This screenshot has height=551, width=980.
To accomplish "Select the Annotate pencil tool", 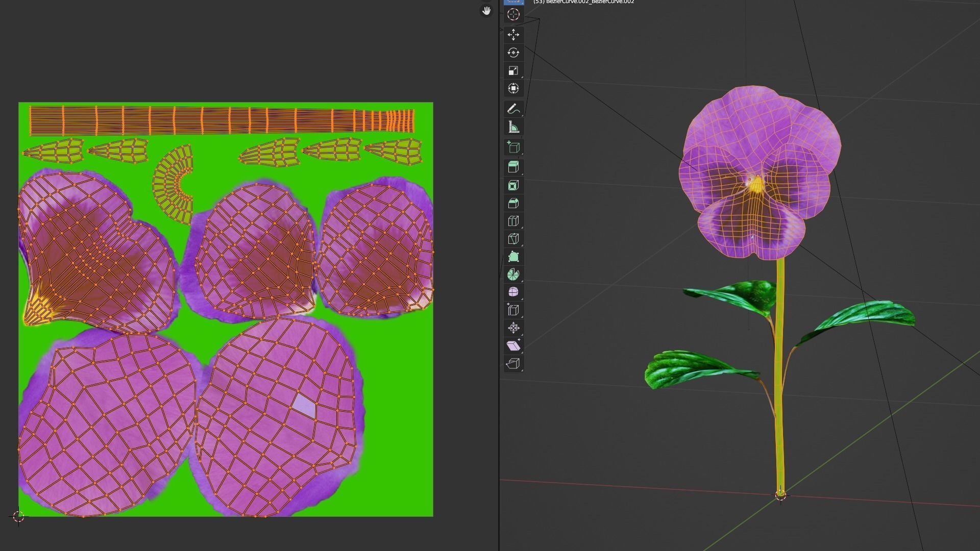I will (513, 109).
